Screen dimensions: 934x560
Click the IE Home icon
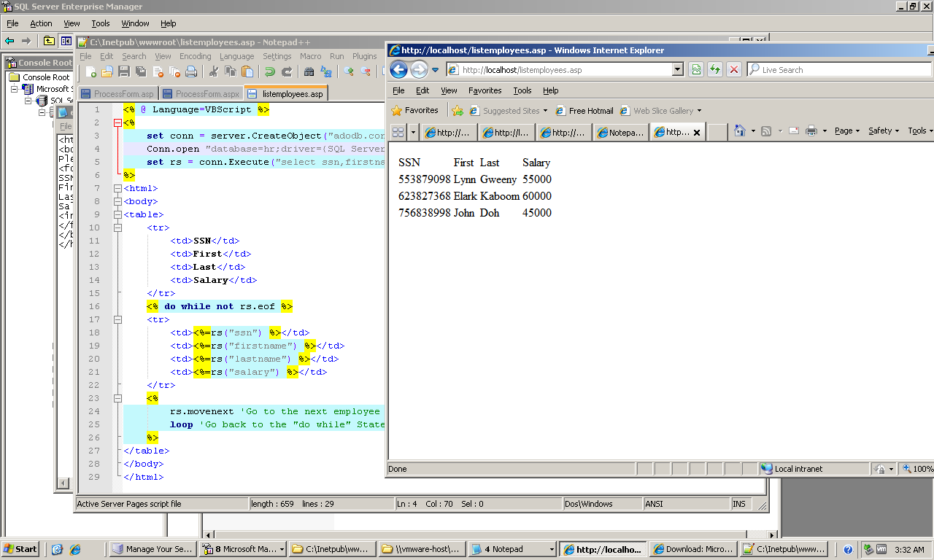[740, 131]
